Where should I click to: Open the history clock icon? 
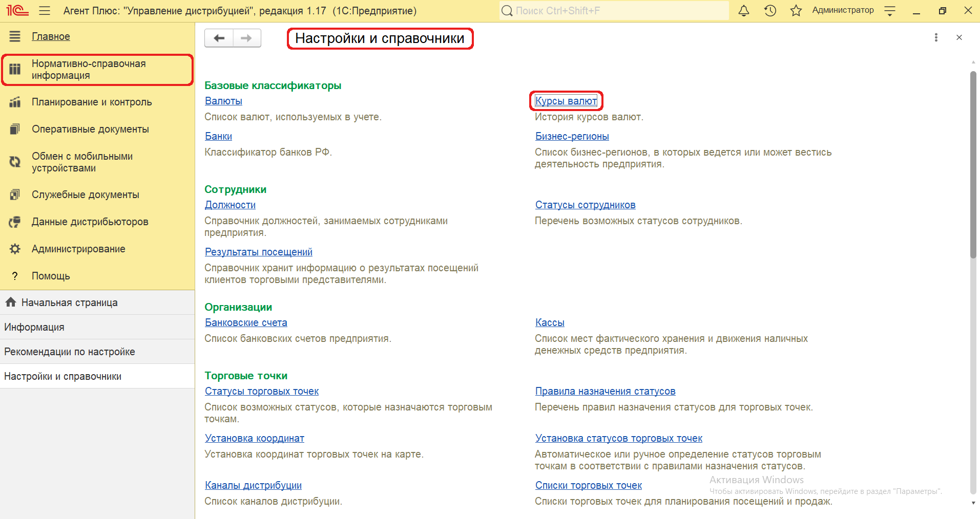[x=770, y=11]
